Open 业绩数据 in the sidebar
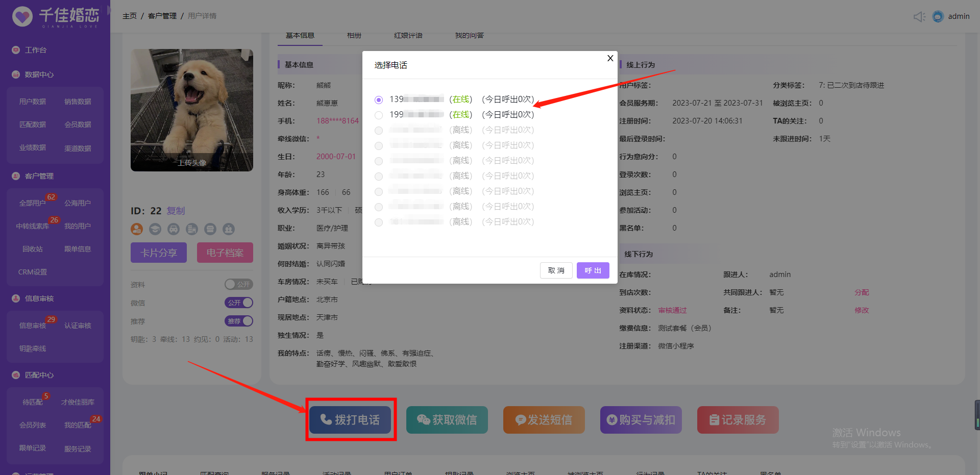Image resolution: width=980 pixels, height=475 pixels. tap(33, 147)
